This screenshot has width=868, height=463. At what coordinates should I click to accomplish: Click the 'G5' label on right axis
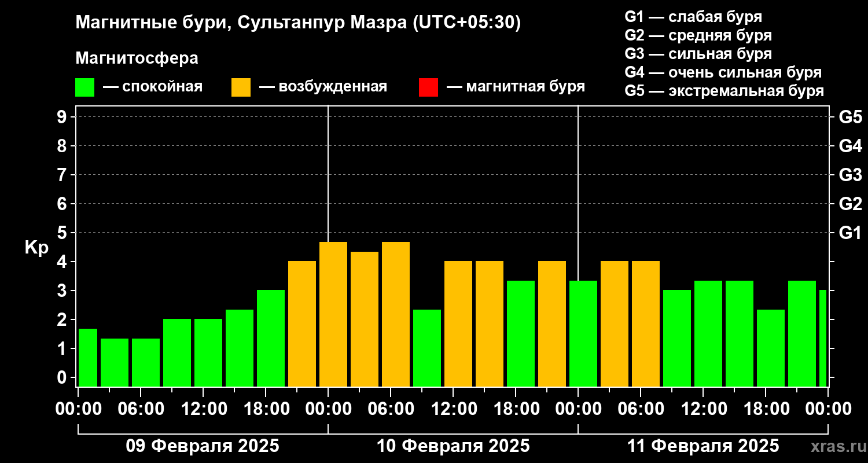click(x=850, y=117)
